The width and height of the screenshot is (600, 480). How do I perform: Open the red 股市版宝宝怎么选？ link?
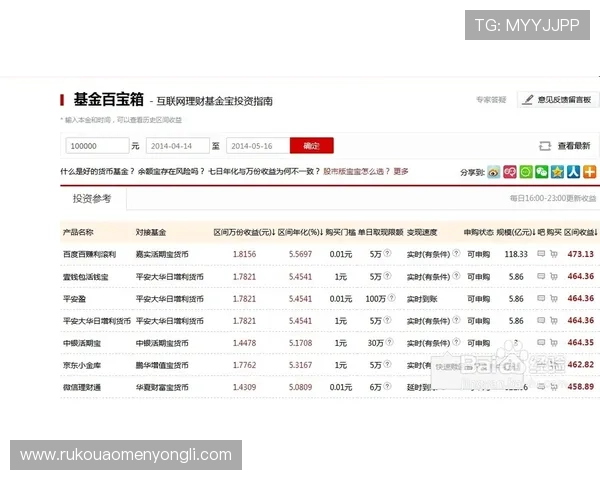[x=356, y=171]
